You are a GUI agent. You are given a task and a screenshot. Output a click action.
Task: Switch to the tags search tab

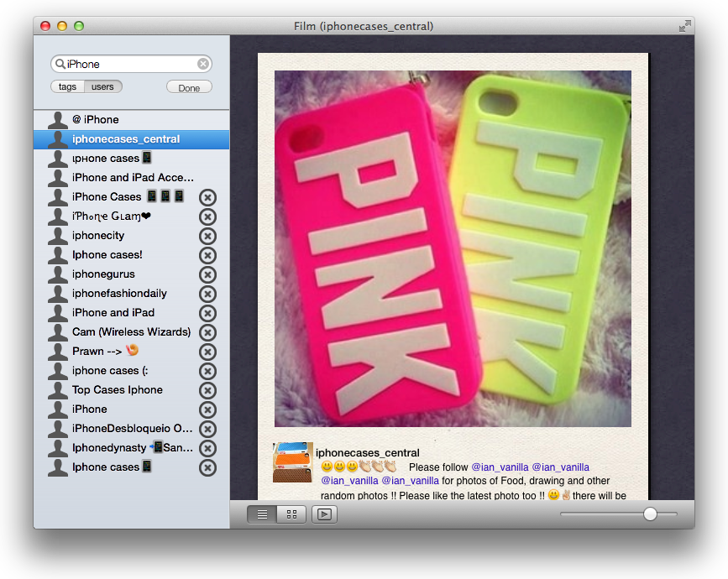(67, 86)
